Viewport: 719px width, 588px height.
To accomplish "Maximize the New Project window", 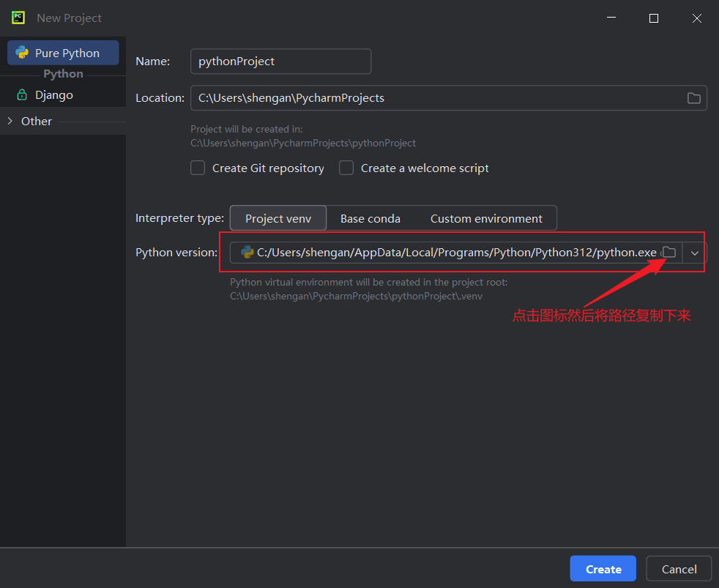I will click(654, 18).
